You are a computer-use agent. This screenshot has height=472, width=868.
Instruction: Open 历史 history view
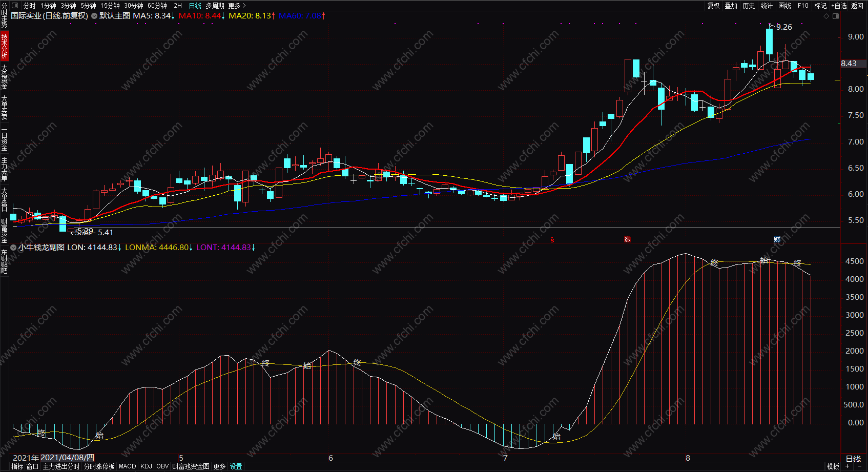point(749,6)
